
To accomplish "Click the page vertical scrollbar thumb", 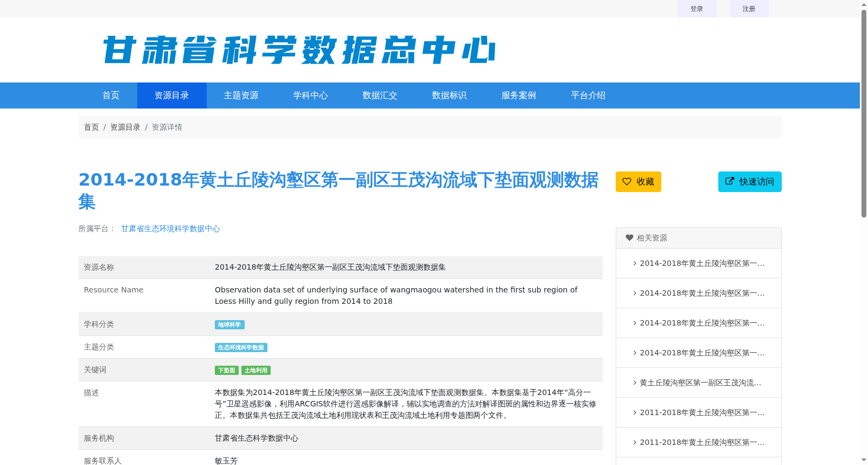I will [x=864, y=114].
